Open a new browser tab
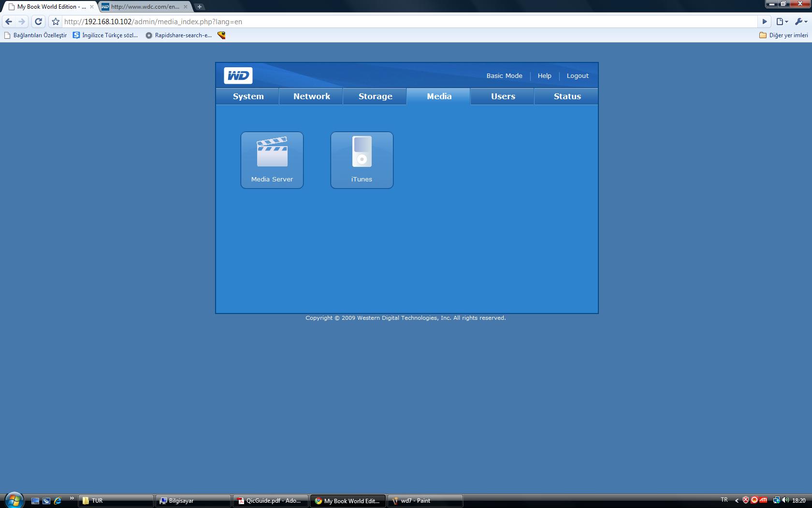812x508 pixels. tap(199, 7)
